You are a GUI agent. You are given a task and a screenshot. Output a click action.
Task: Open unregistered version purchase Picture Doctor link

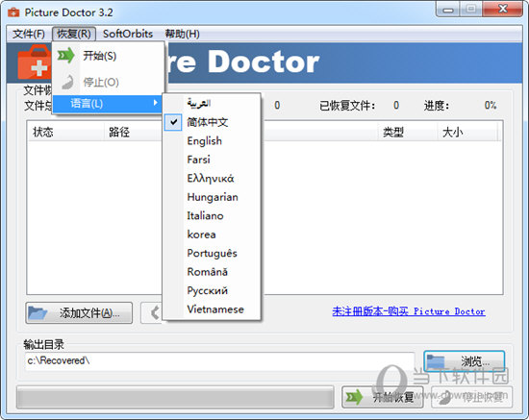click(409, 311)
